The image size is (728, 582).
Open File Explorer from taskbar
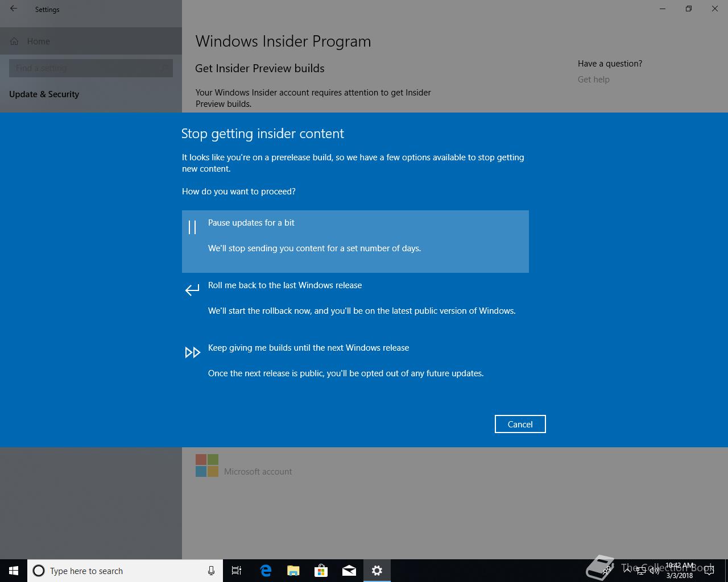(293, 571)
